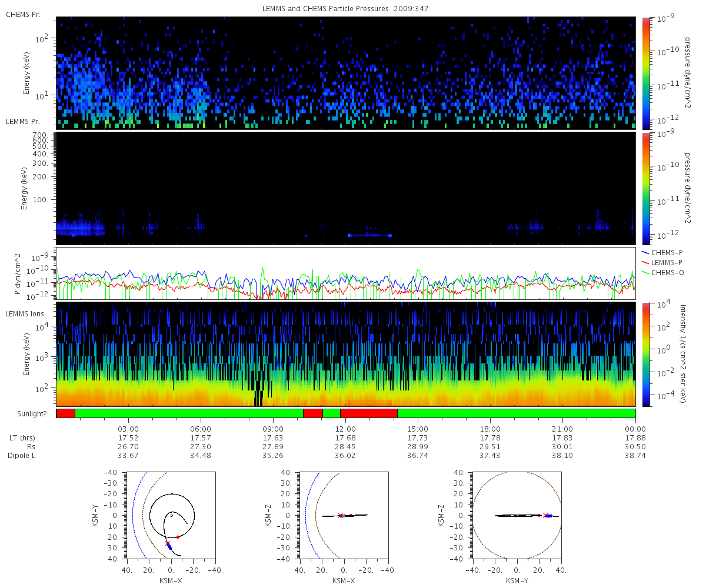Screen dimensions: 706x588
Task: Click the red dot on KSM-X/KSM-Y orbit plot
Action: point(178,537)
